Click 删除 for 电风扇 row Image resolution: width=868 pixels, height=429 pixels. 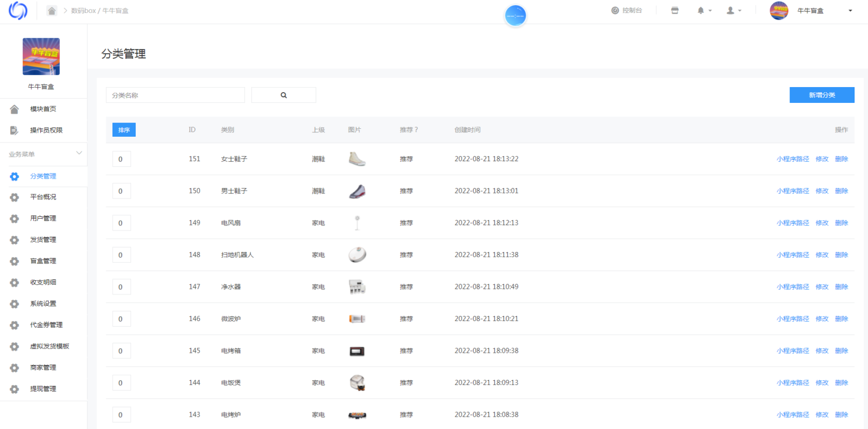click(x=841, y=223)
